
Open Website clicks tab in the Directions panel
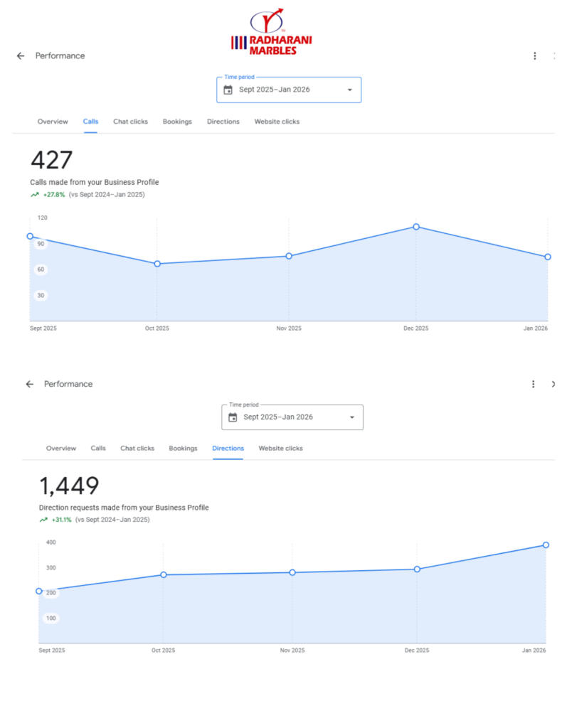click(281, 448)
